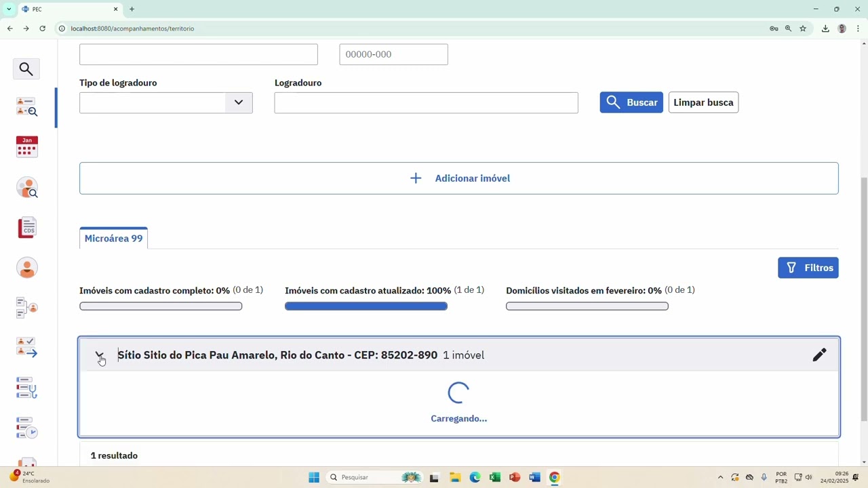The image size is (868, 488).
Task: Click the taskbar Pesquisar search box
Action: [374, 477]
